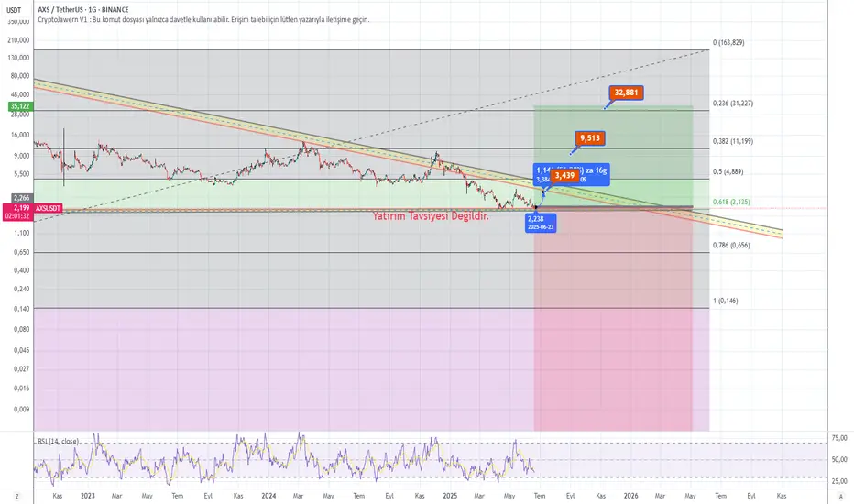Click the 16,000 price axis value

coord(21,135)
